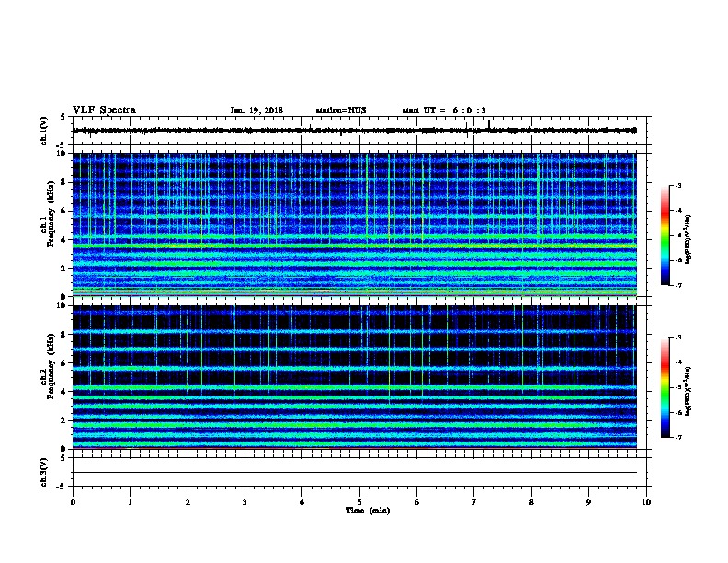Click the ch.1 Frequency (kHz) axis label
Image resolution: width=728 pixels, height=563 pixels.
(x=48, y=214)
